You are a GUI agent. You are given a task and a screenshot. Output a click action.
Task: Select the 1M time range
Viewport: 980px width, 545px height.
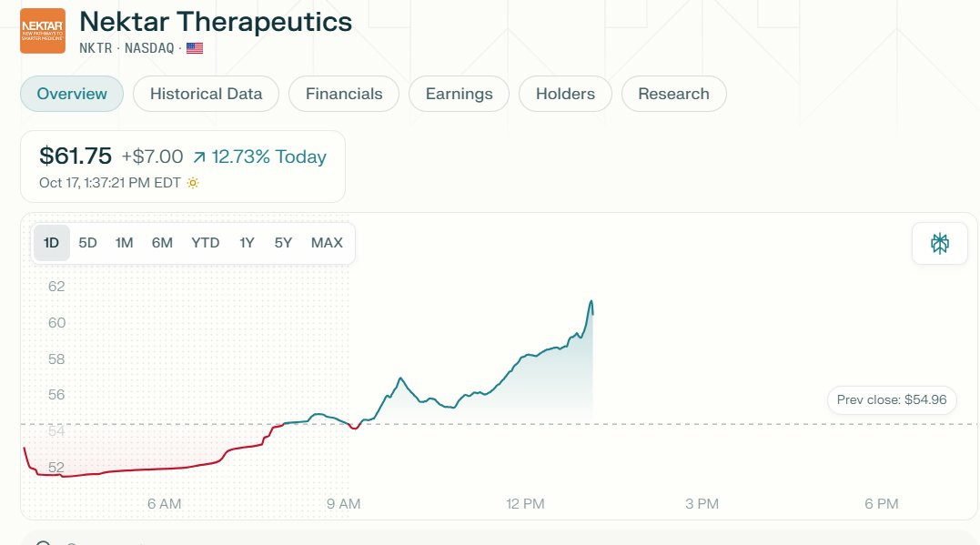pos(124,243)
